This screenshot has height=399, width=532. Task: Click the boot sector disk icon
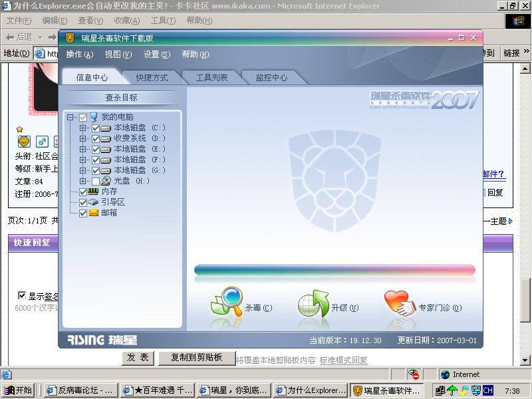coord(93,202)
